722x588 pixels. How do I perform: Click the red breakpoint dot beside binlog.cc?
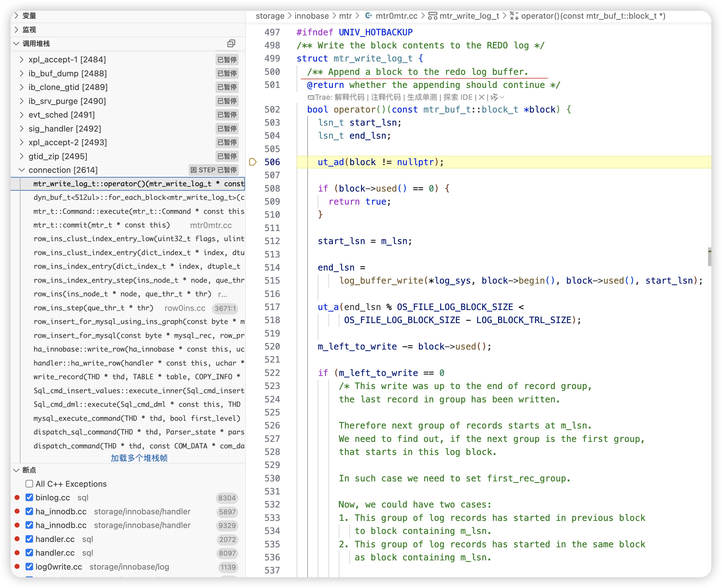coord(17,497)
